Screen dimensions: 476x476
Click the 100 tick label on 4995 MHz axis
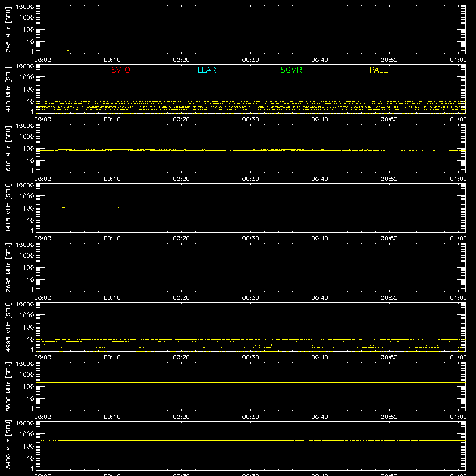[x=29, y=327]
